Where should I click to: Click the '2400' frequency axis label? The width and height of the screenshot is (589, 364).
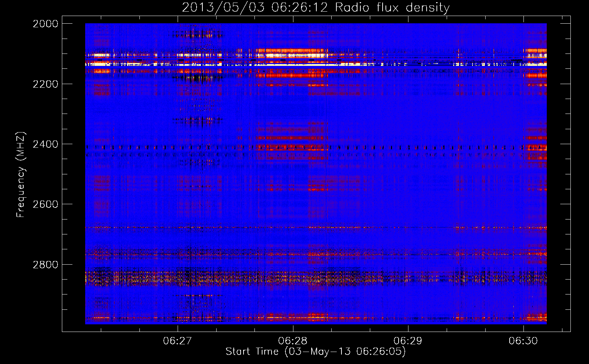pos(46,144)
